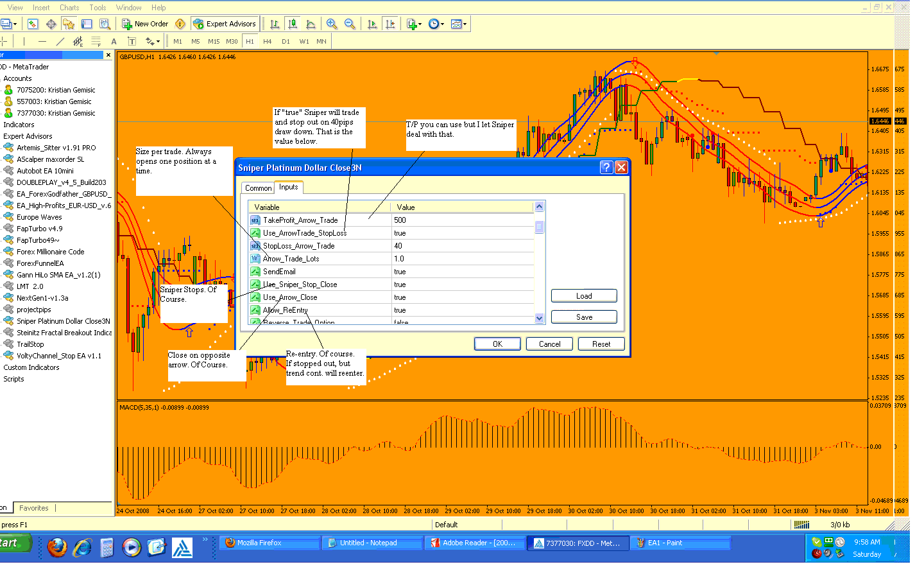Open the Tools menu
924x578 pixels.
coord(98,8)
